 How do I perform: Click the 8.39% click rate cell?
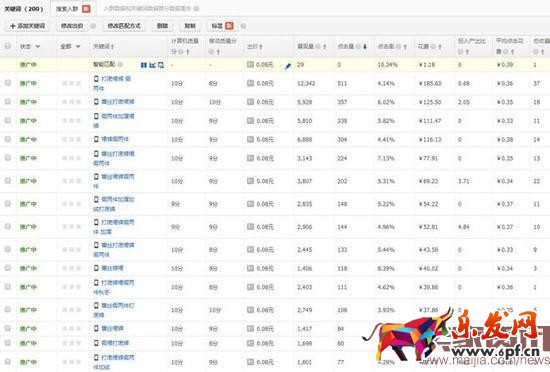[x=386, y=269]
